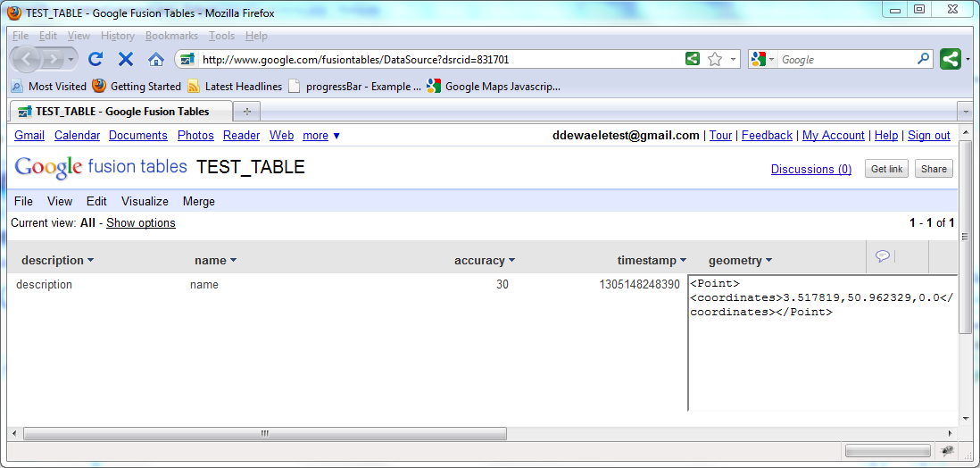
Task: Select the accuracy cell value 30
Action: [502, 285]
